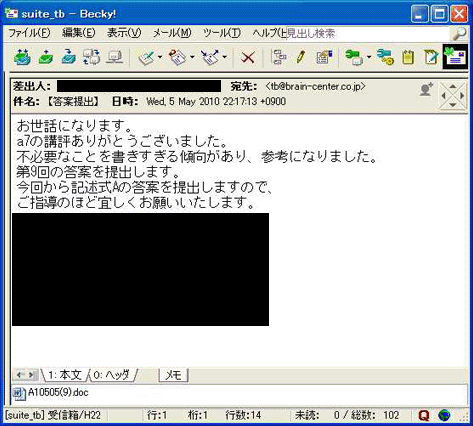Screen dimensions: 473x426
Task: Click the search magnifier icon
Action: [x=459, y=33]
